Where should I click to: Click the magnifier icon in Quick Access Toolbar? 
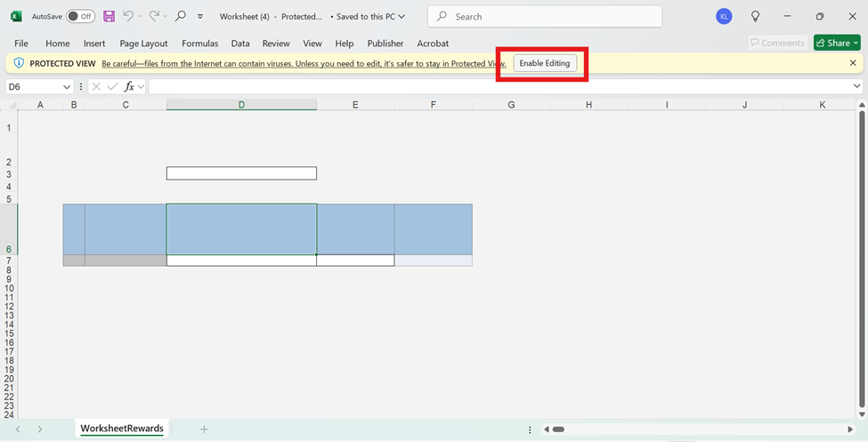181,16
